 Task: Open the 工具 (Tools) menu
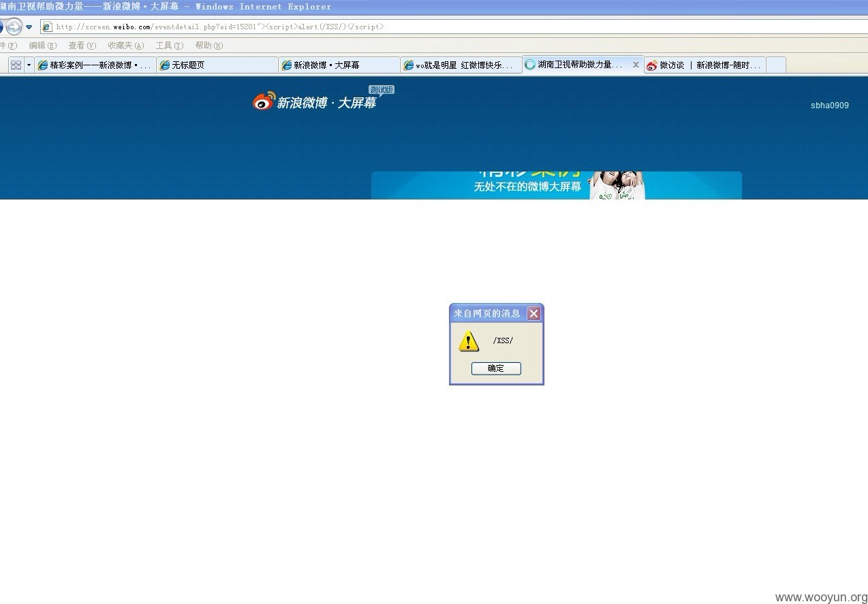[170, 46]
